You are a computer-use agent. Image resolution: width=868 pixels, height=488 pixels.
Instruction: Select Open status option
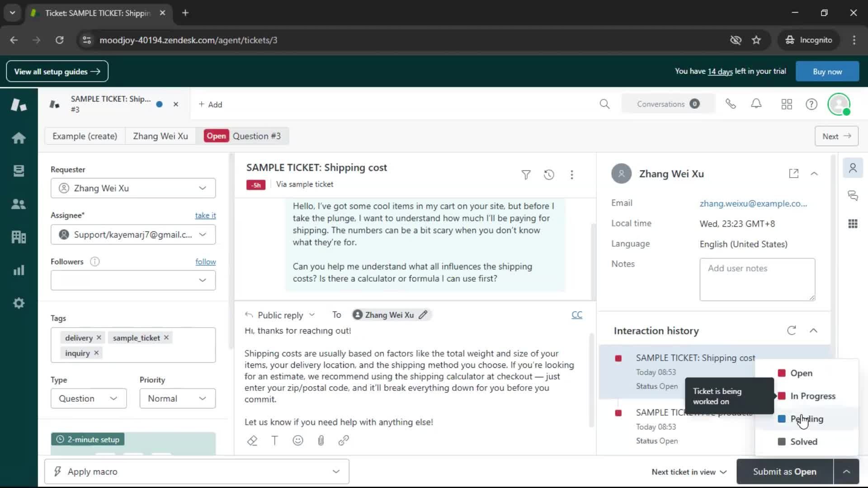click(807, 373)
